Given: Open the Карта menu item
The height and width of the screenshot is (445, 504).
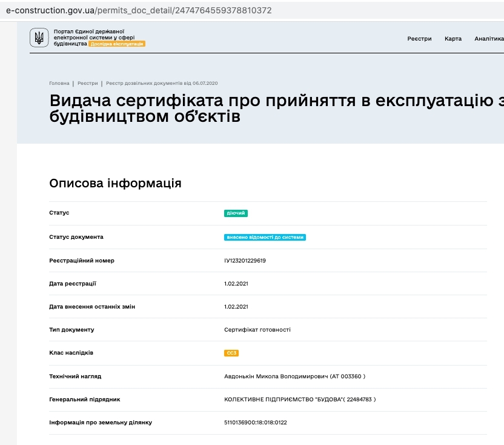Looking at the screenshot, I should pos(453,39).
